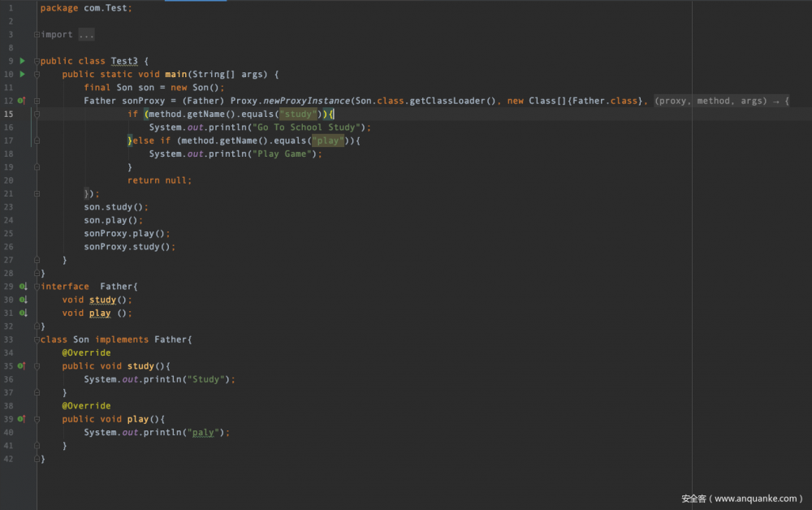812x510 pixels.
Task: Expand the collapsed import statement
Action: pyautogui.click(x=36, y=34)
